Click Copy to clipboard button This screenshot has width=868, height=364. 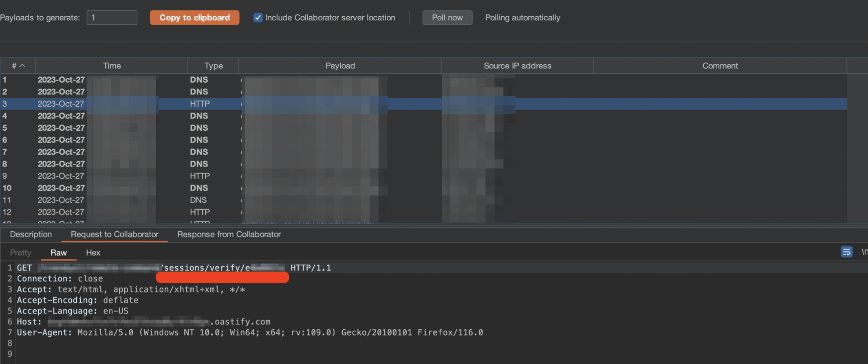tap(194, 18)
